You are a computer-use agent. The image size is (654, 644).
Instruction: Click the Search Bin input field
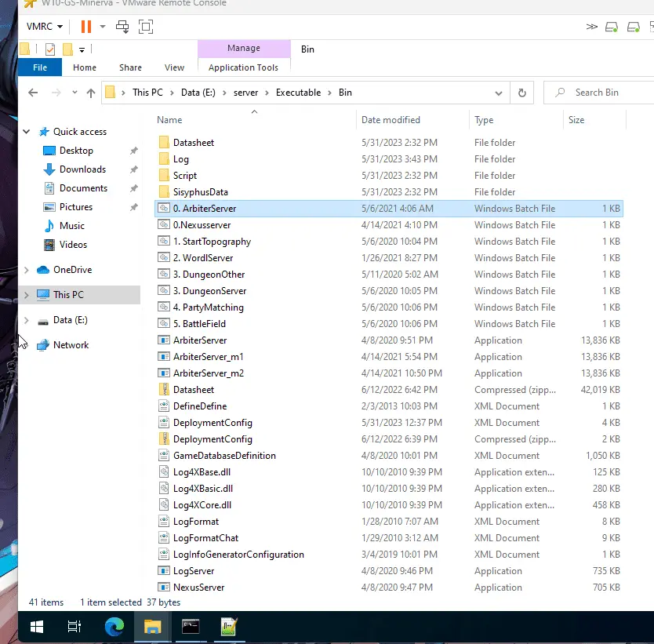(601, 93)
